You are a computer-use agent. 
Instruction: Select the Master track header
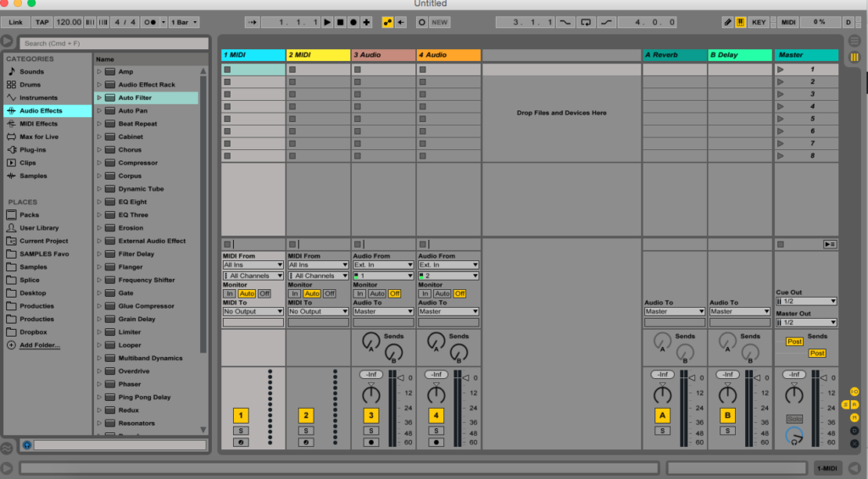coord(806,55)
